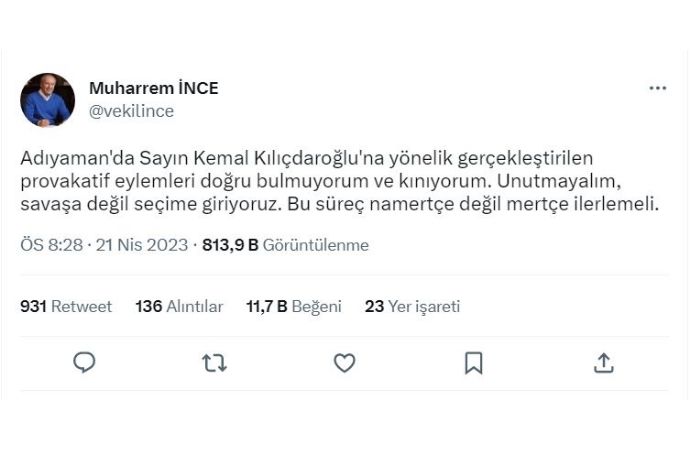Click the @vekilince handle
Image resolution: width=690 pixels, height=450 pixels.
(x=131, y=111)
